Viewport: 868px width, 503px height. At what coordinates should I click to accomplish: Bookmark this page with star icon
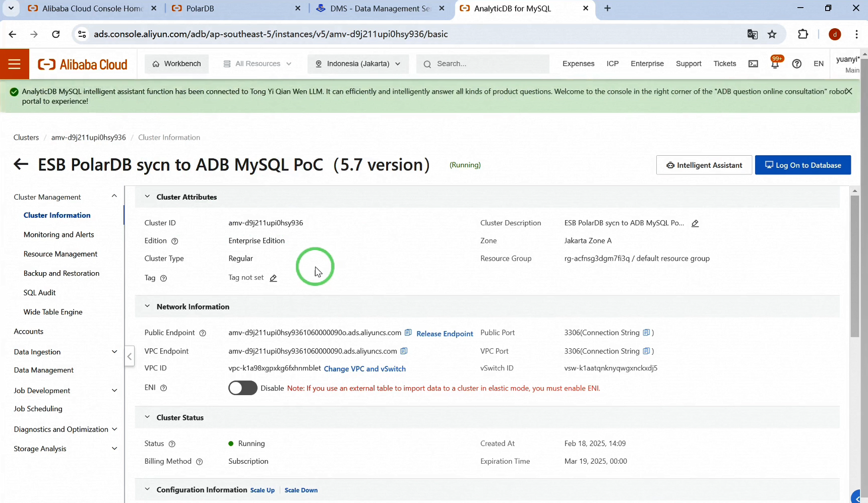coord(772,34)
